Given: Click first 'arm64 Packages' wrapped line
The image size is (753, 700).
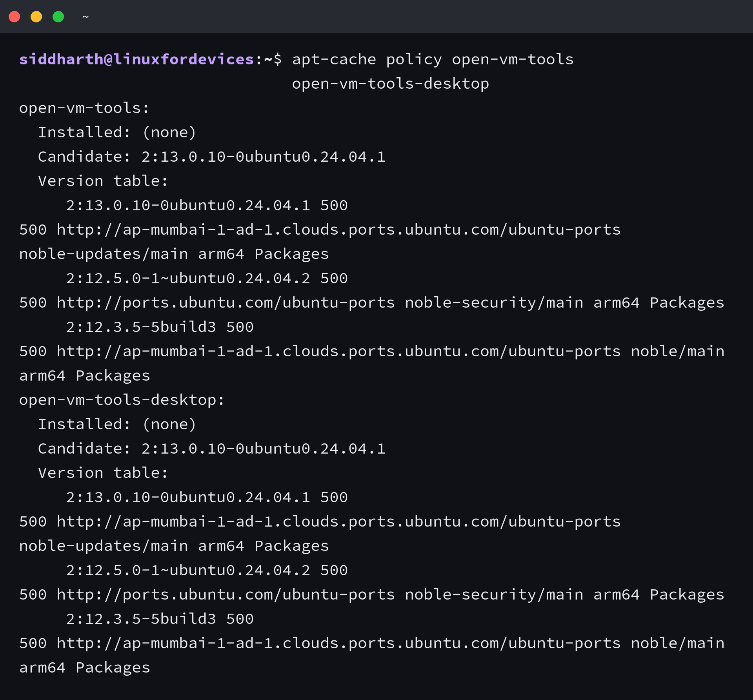Looking at the screenshot, I should click(85, 376).
